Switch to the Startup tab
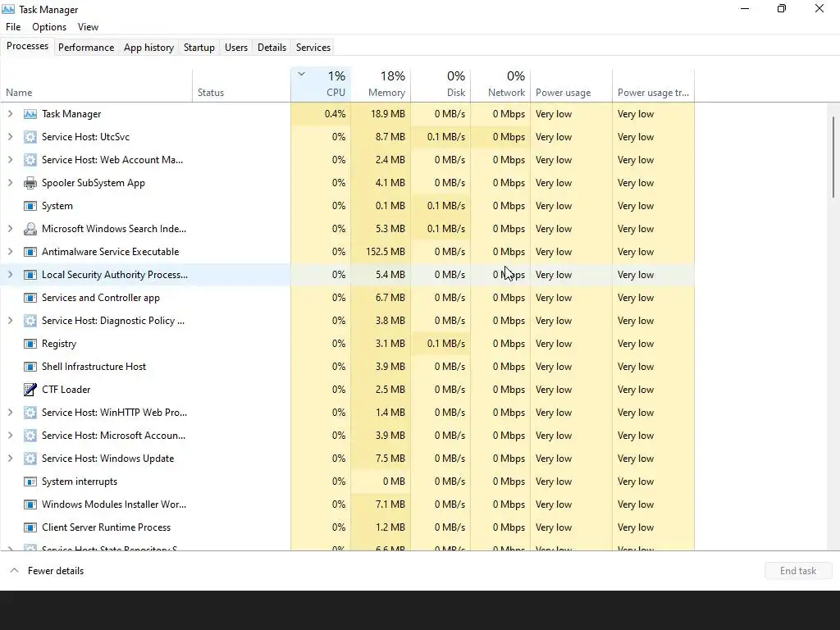Image resolution: width=840 pixels, height=630 pixels. click(199, 47)
